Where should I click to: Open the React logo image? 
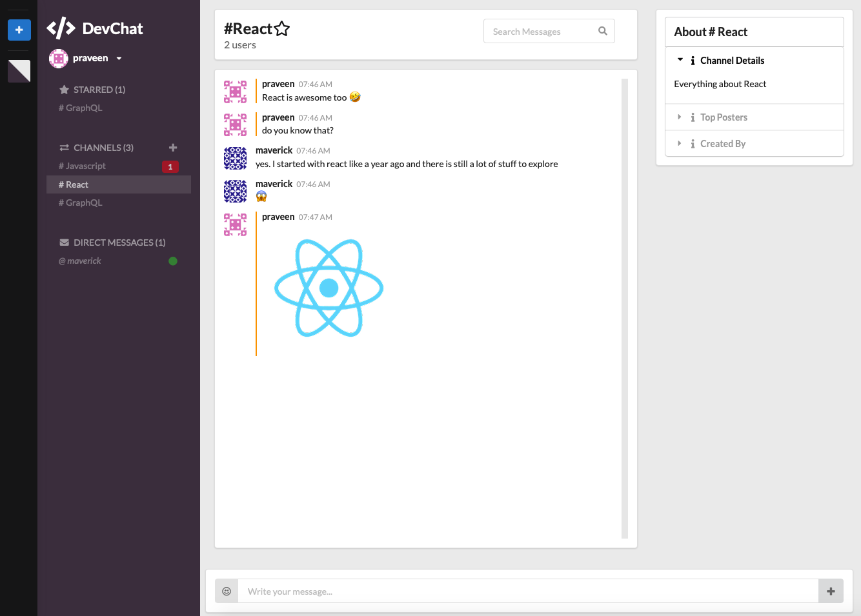pyautogui.click(x=329, y=288)
